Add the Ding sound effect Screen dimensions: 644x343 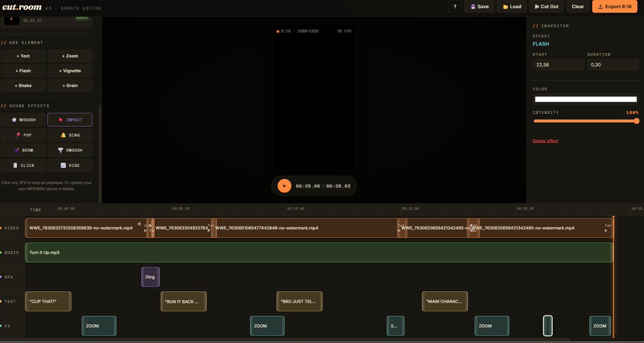point(70,135)
